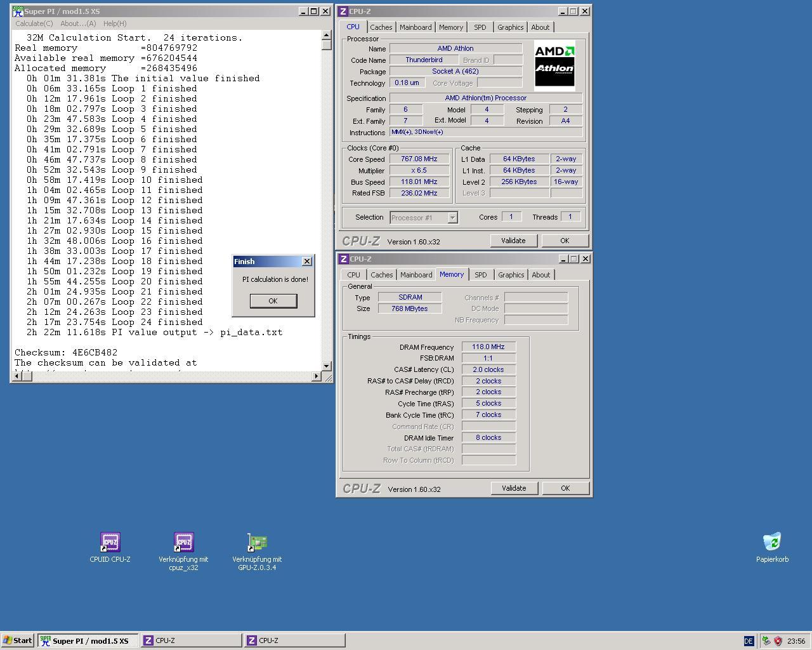Select About tab in lower CPU-Z window
Screen dimensions: 812x650
click(541, 275)
